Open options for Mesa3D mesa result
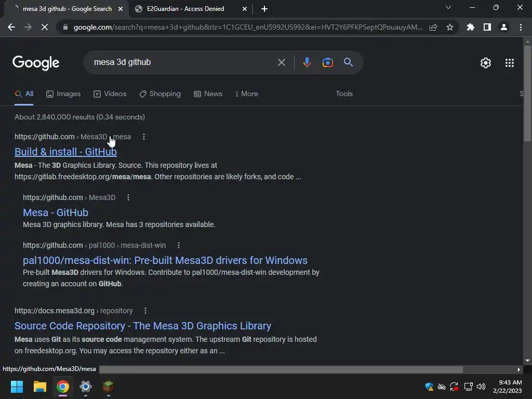Image resolution: width=532 pixels, height=399 pixels. tap(144, 137)
